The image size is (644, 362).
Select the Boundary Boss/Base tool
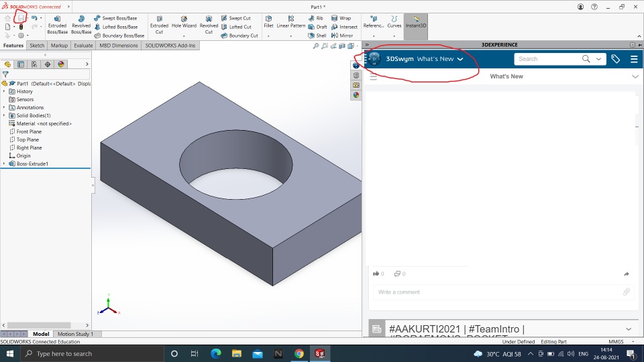pyautogui.click(x=119, y=36)
